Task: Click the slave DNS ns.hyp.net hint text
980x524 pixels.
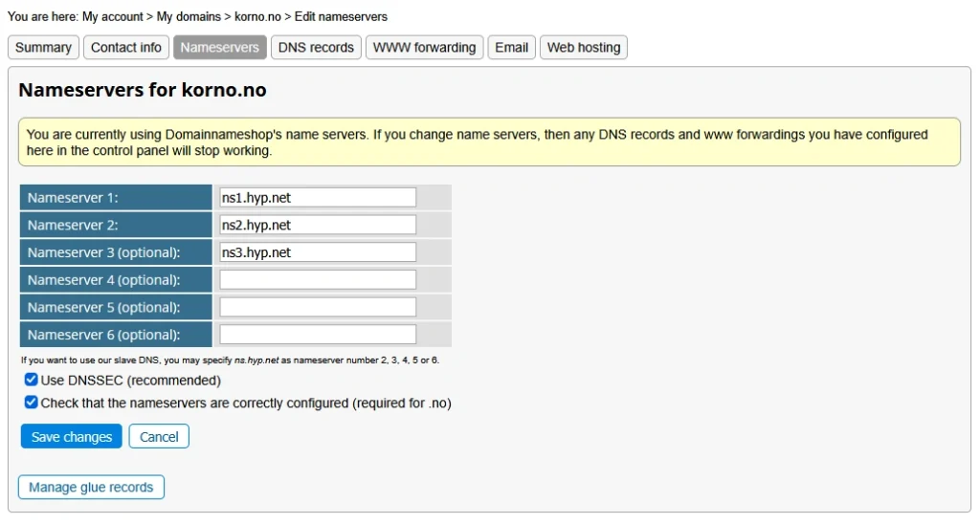Action: (x=230, y=360)
